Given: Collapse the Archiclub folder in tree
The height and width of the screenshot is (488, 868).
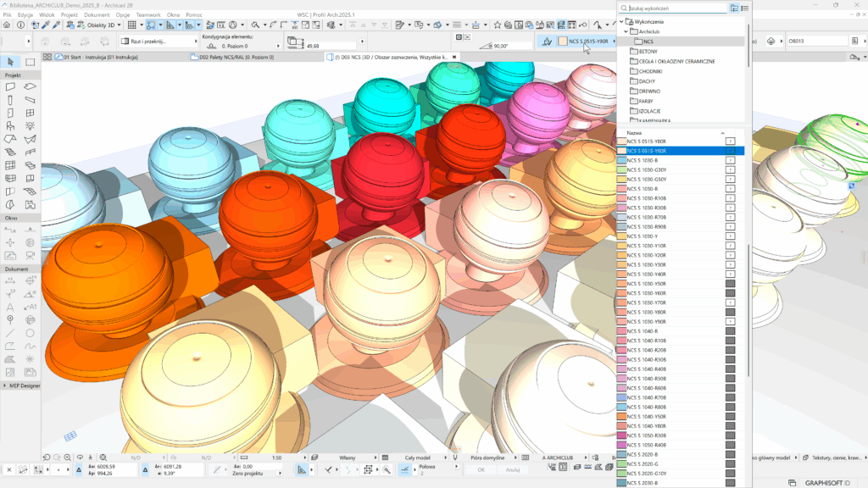Looking at the screenshot, I should (x=626, y=31).
